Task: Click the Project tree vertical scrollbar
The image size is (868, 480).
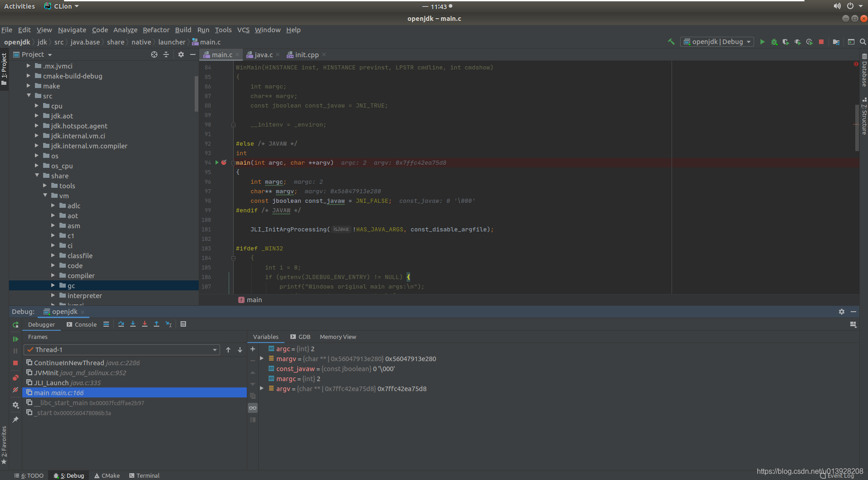Action: pyautogui.click(x=196, y=94)
